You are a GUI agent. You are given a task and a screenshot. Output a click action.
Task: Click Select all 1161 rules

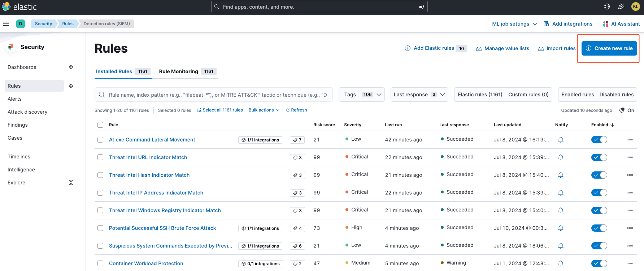tap(220, 110)
